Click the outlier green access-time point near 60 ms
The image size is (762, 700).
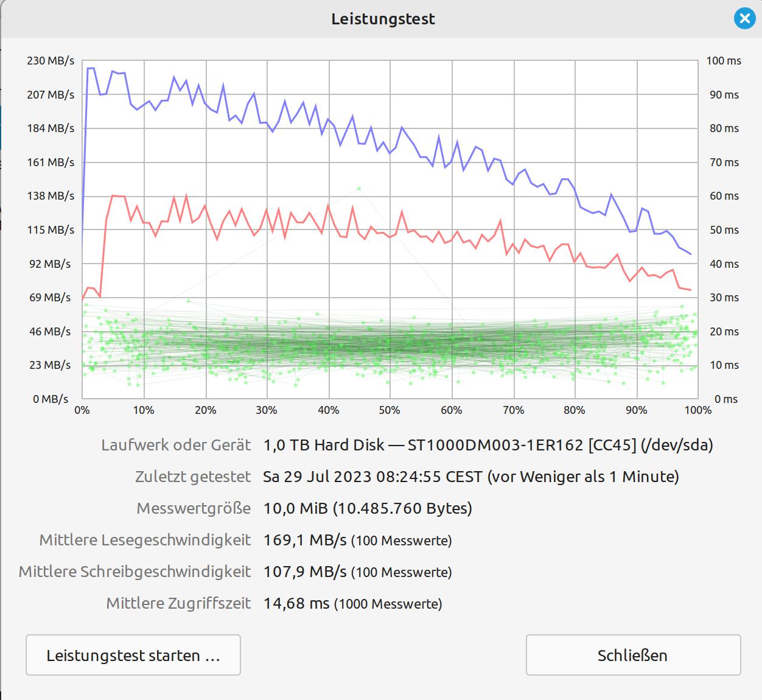click(x=359, y=189)
